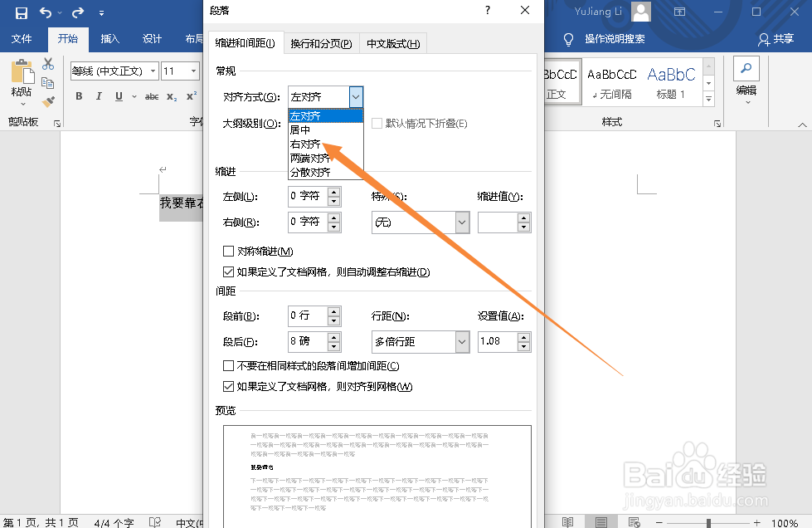
Task: Open the font name dropdown
Action: point(153,71)
